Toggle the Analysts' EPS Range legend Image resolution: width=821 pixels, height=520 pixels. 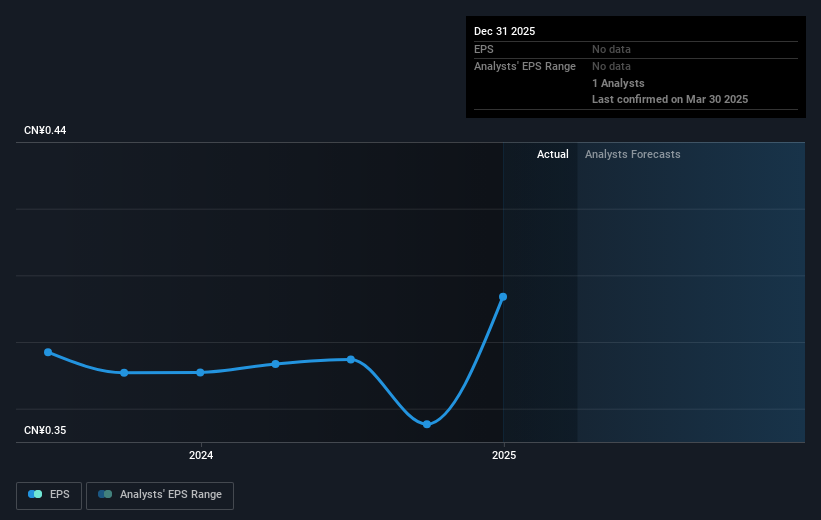[x=160, y=495]
